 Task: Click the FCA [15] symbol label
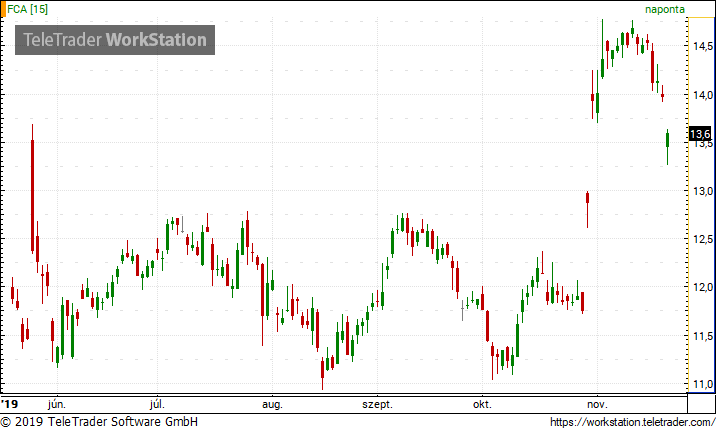[27, 9]
